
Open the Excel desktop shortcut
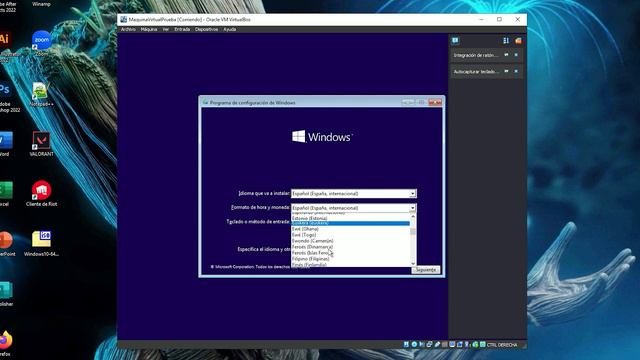tap(6, 193)
